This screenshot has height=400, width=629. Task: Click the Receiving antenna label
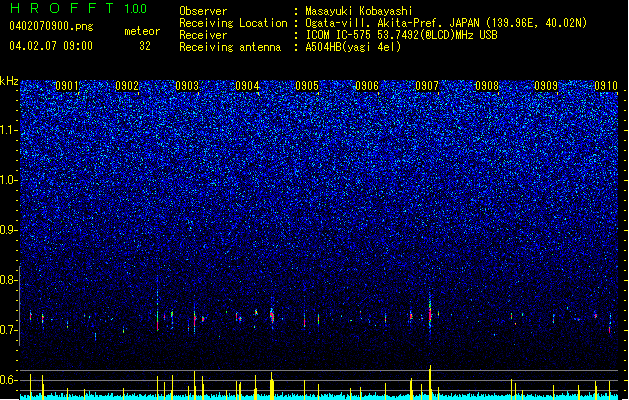(x=230, y=47)
